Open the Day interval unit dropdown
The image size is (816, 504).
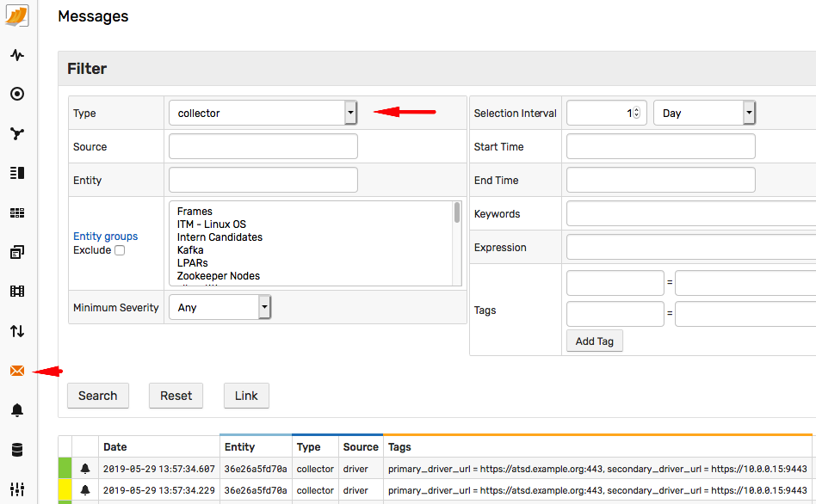705,113
